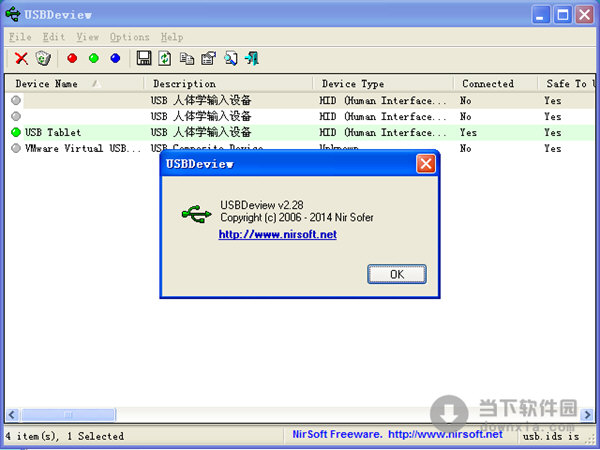Minimize the USBDeview main window
This screenshot has height=450, width=600.
pos(541,15)
